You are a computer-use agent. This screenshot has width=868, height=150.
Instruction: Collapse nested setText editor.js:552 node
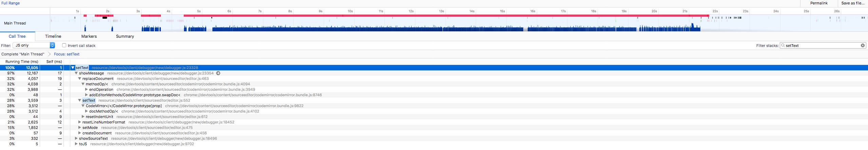(80, 100)
